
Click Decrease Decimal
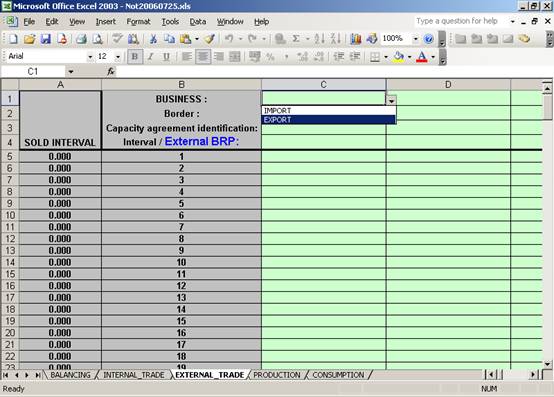[319, 57]
